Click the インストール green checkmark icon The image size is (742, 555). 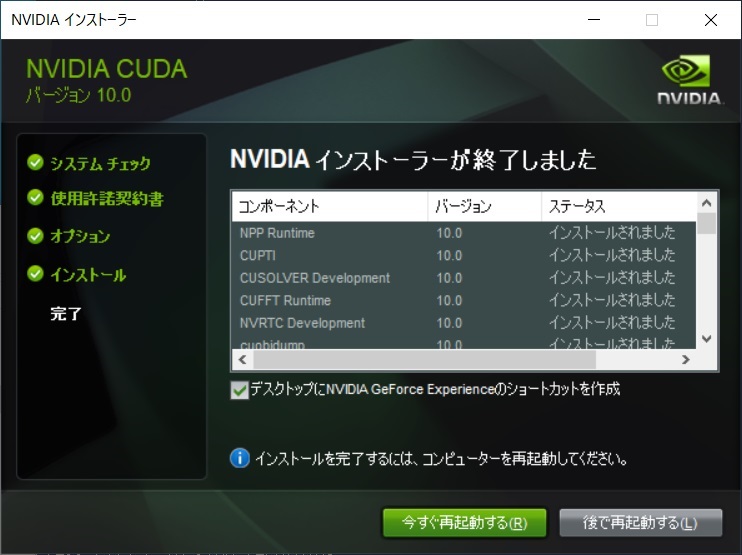tap(35, 273)
